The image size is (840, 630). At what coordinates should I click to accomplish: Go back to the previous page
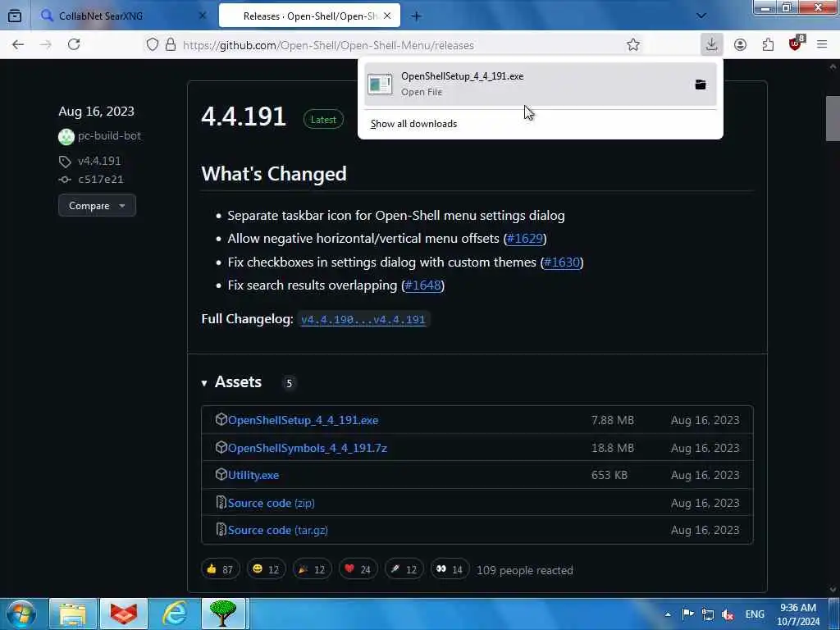pos(18,44)
